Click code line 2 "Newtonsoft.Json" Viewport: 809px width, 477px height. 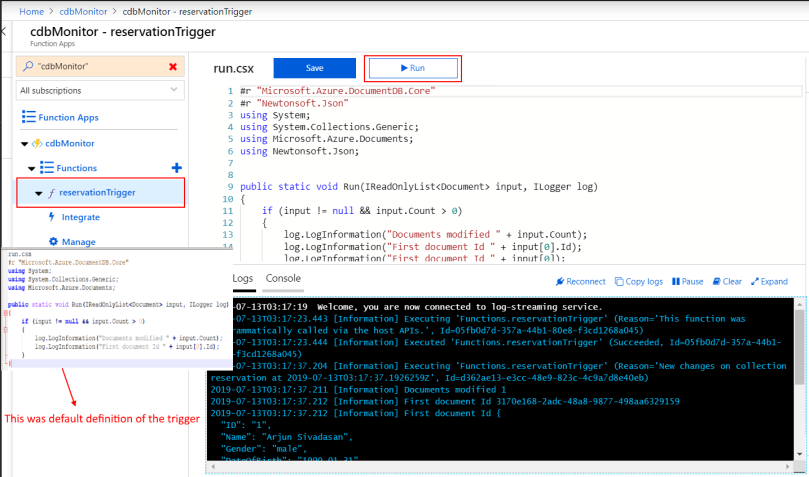pyautogui.click(x=294, y=103)
